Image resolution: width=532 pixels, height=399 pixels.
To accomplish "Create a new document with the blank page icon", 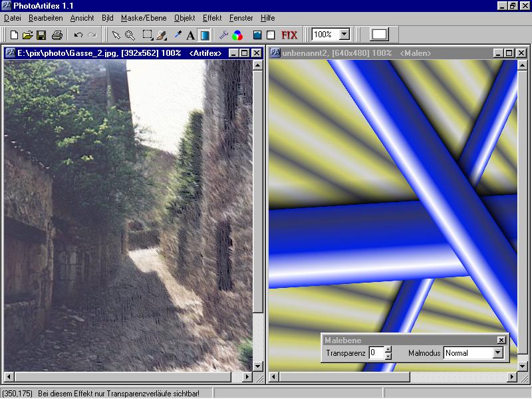I will [14, 35].
